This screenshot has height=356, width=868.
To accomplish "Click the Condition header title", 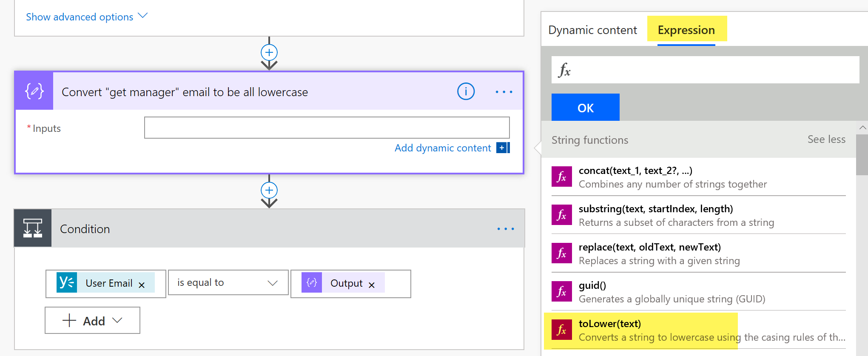I will pos(85,229).
